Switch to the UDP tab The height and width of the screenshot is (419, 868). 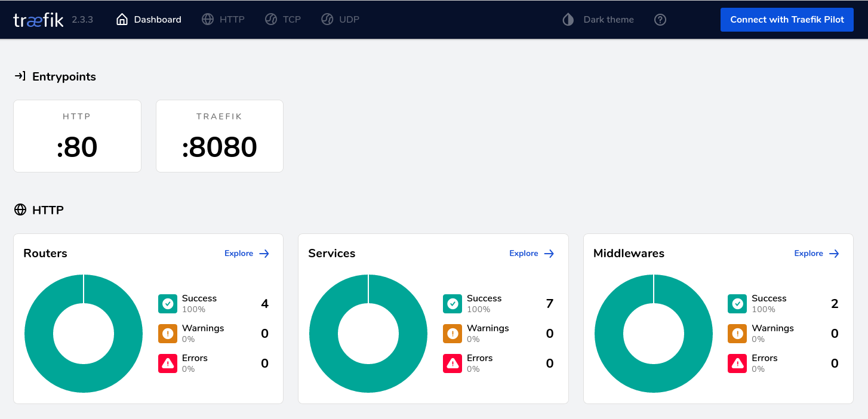pos(340,19)
